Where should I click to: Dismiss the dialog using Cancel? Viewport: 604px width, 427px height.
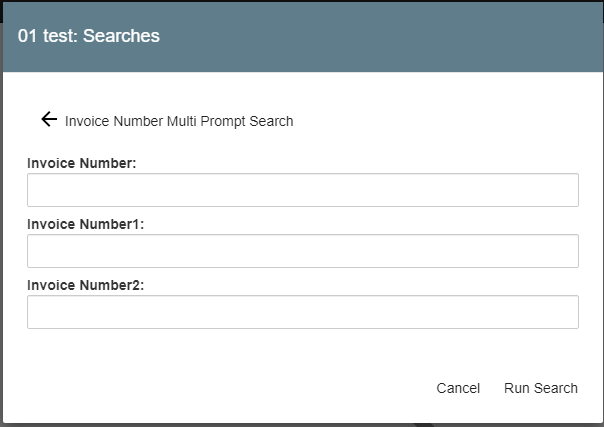[x=458, y=388]
